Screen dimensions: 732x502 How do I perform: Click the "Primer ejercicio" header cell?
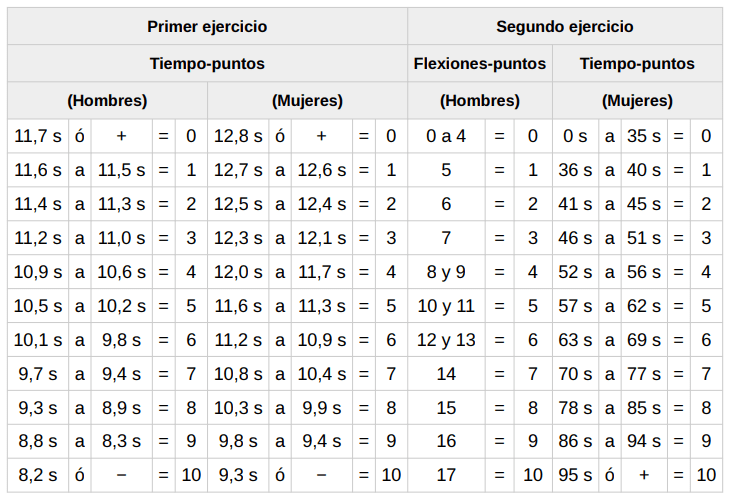pyautogui.click(x=207, y=26)
